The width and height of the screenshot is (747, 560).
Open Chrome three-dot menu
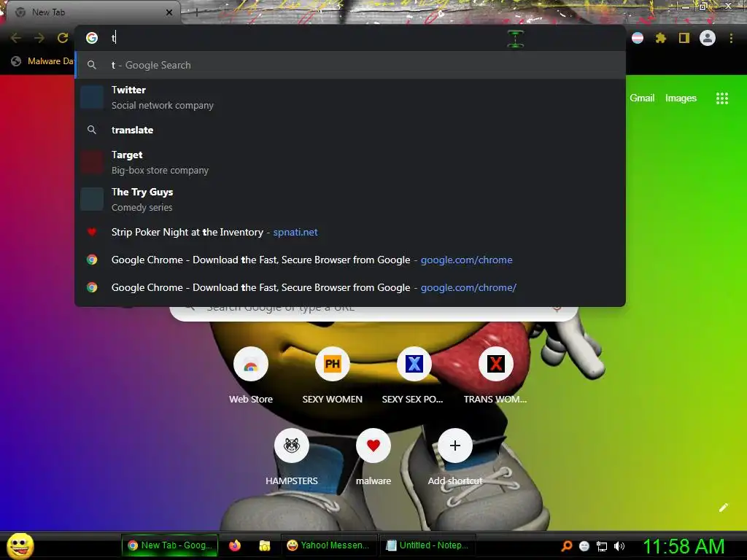coord(731,38)
